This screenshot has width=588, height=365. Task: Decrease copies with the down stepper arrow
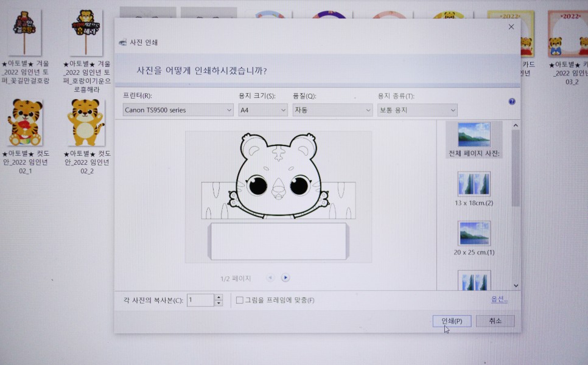pos(219,303)
